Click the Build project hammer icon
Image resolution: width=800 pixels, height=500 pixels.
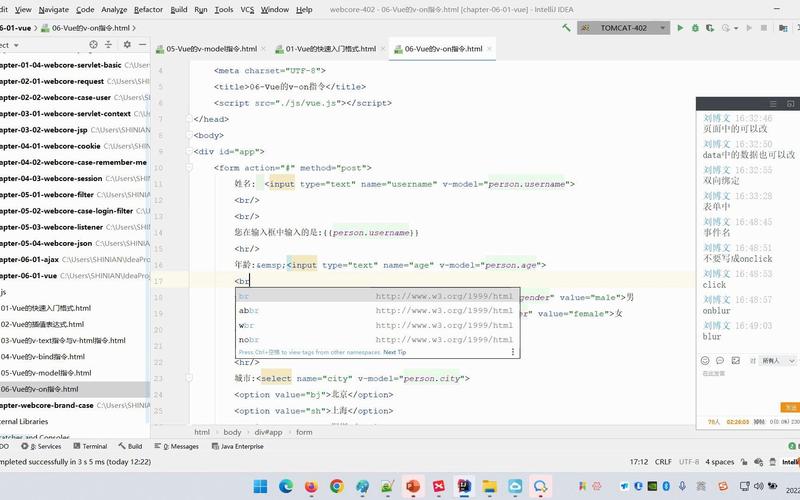tap(566, 28)
